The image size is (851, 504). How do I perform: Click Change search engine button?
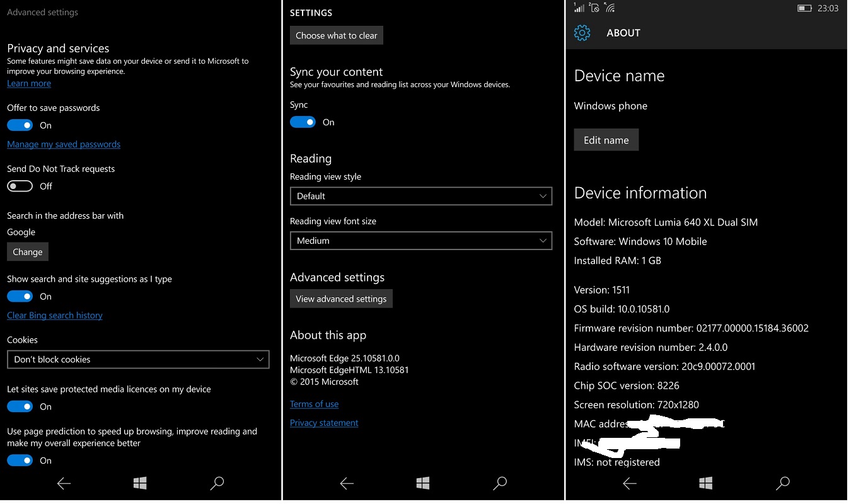pos(28,251)
